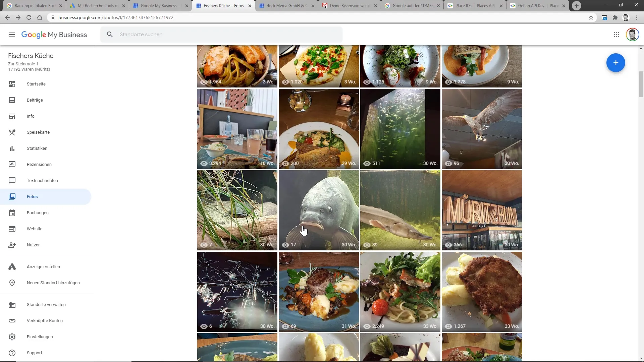The image size is (644, 362).
Task: Open a new browser tab
Action: 576,6
